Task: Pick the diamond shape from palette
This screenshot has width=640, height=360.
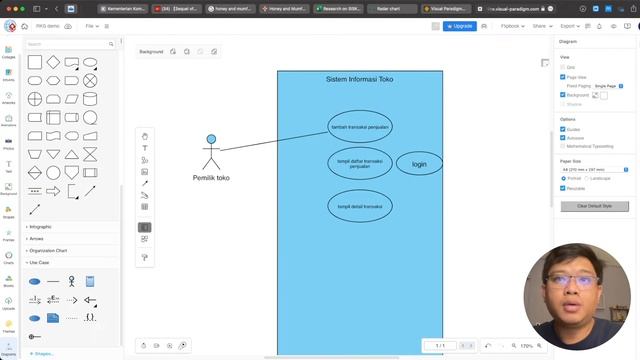Action: pos(53,62)
